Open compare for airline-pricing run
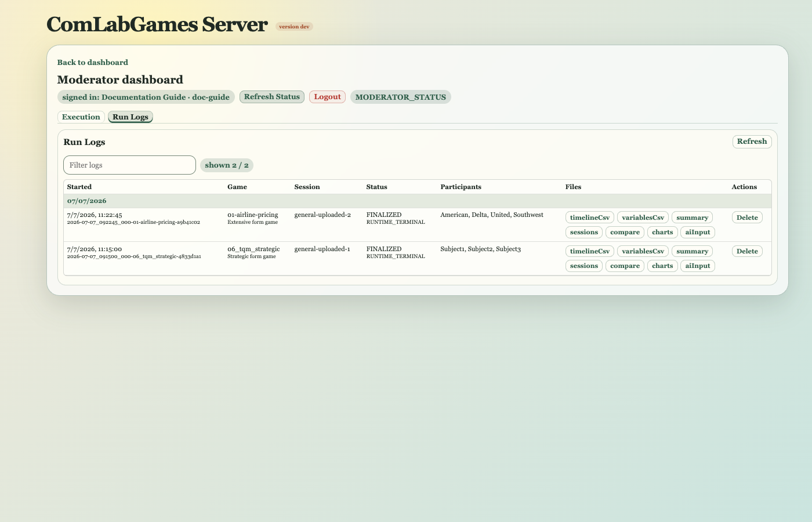Viewport: 812px width, 522px height. [x=625, y=232]
